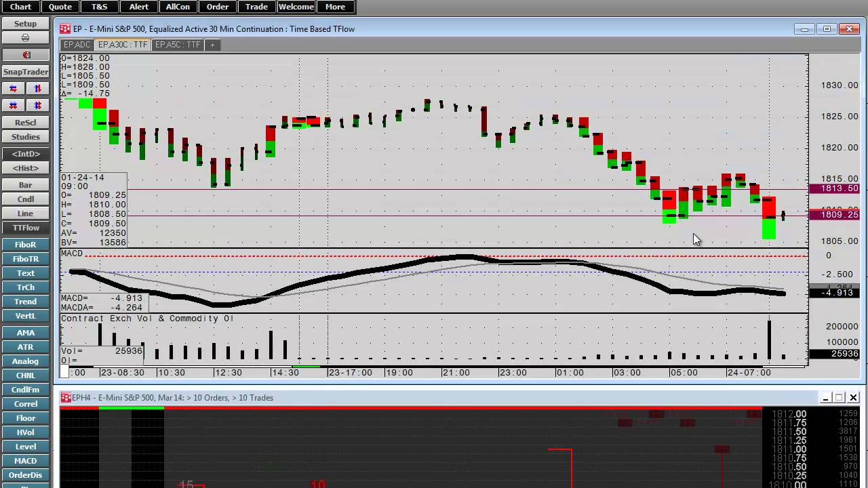
Task: Click the vertical compress arrows icon
Action: click(38, 106)
